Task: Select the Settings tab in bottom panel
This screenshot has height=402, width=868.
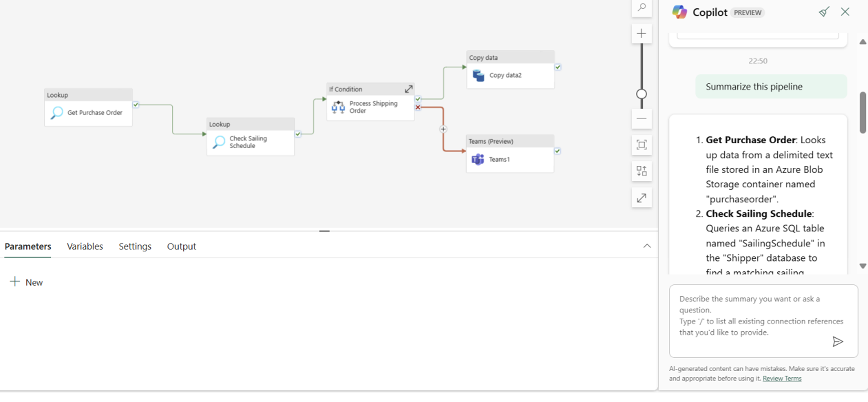Action: (135, 246)
